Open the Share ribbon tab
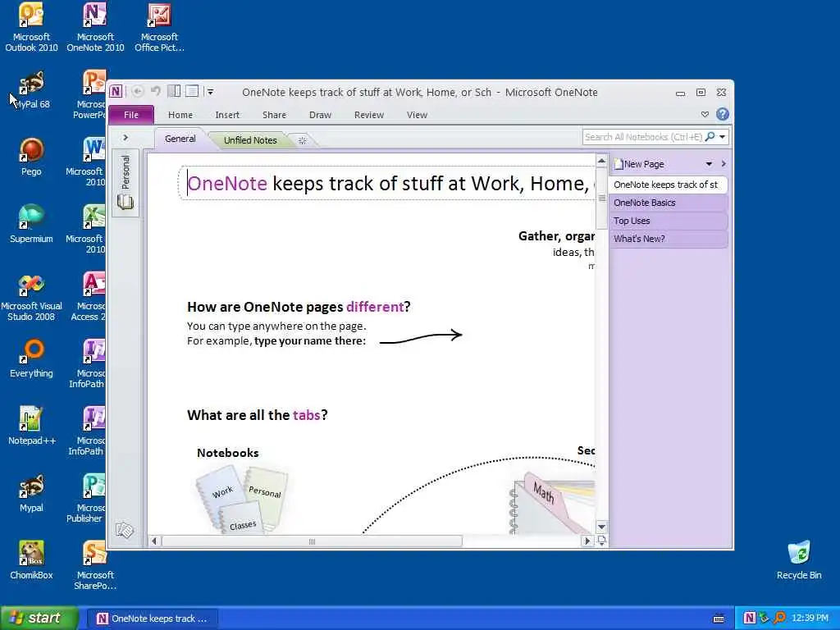 (x=274, y=115)
